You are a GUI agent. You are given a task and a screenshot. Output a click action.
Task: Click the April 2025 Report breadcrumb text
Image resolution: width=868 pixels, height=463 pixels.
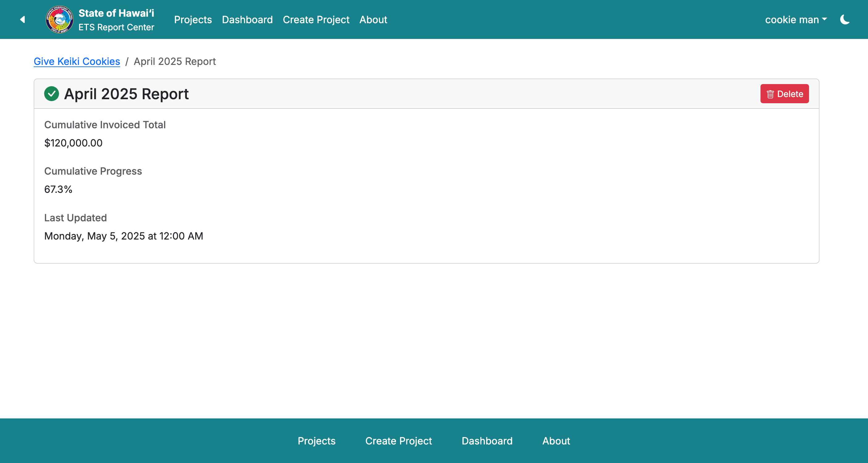175,62
